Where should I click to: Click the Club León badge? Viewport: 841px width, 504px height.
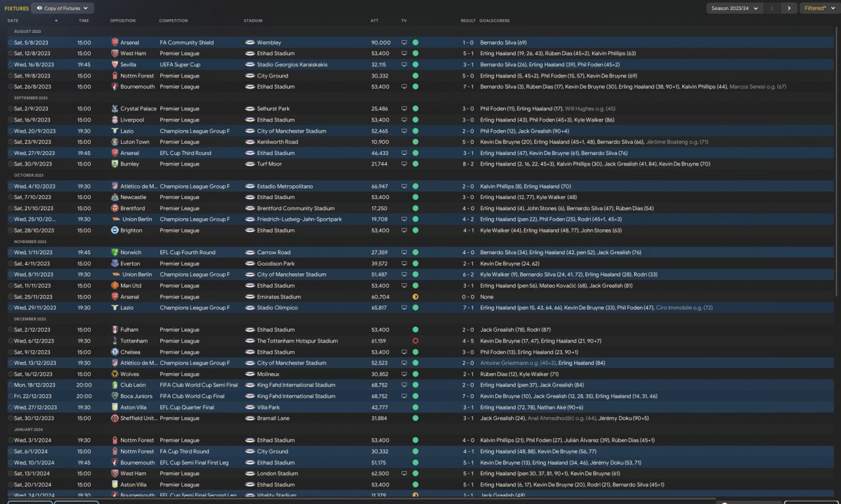pos(116,385)
